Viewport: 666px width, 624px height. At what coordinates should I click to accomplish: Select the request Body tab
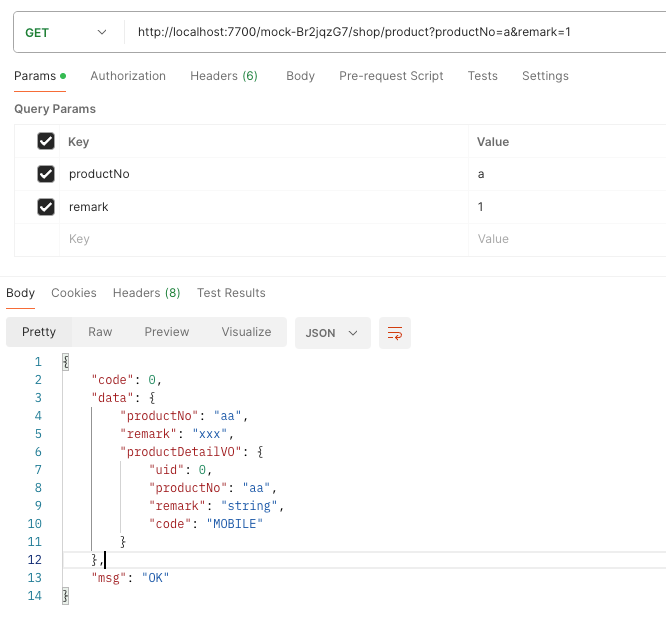(x=300, y=76)
